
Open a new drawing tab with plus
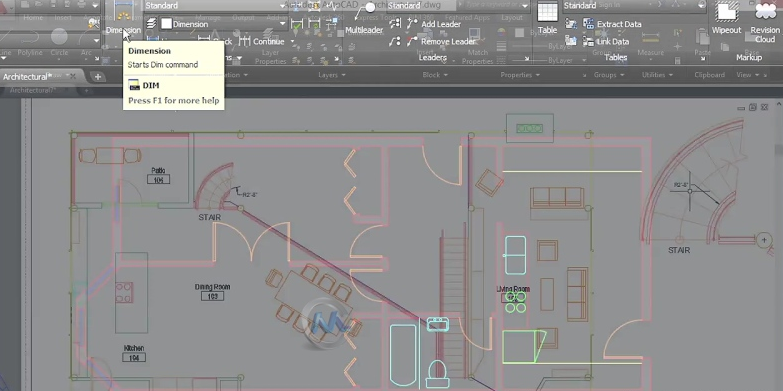point(98,77)
